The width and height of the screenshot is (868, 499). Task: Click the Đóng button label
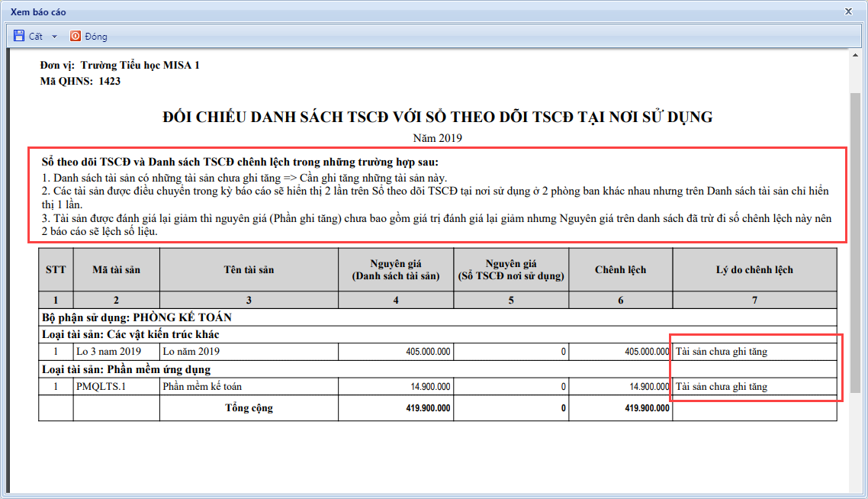pyautogui.click(x=96, y=37)
